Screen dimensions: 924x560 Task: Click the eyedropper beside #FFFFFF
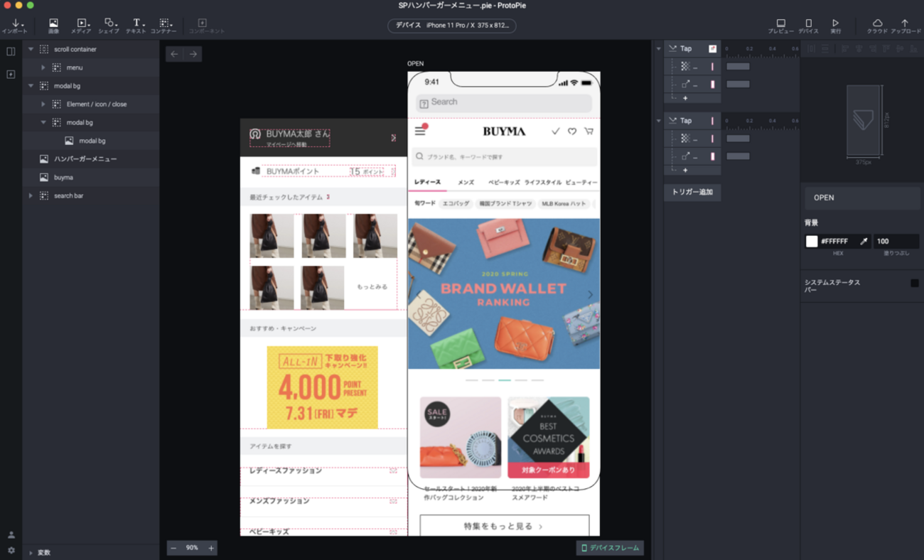(x=864, y=242)
